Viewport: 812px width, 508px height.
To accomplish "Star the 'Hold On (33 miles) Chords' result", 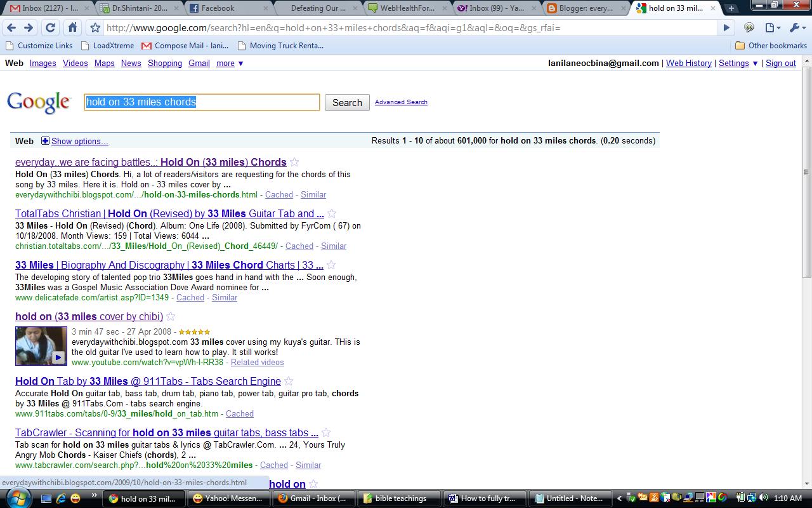I will (294, 162).
